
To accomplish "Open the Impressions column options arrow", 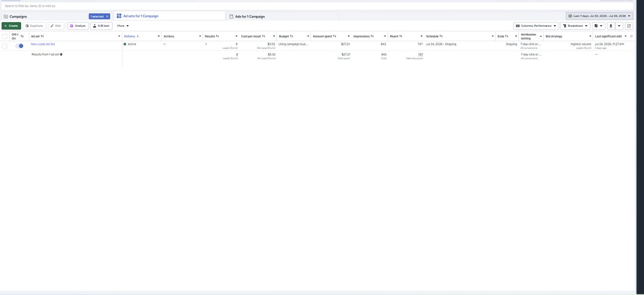I will point(385,36).
